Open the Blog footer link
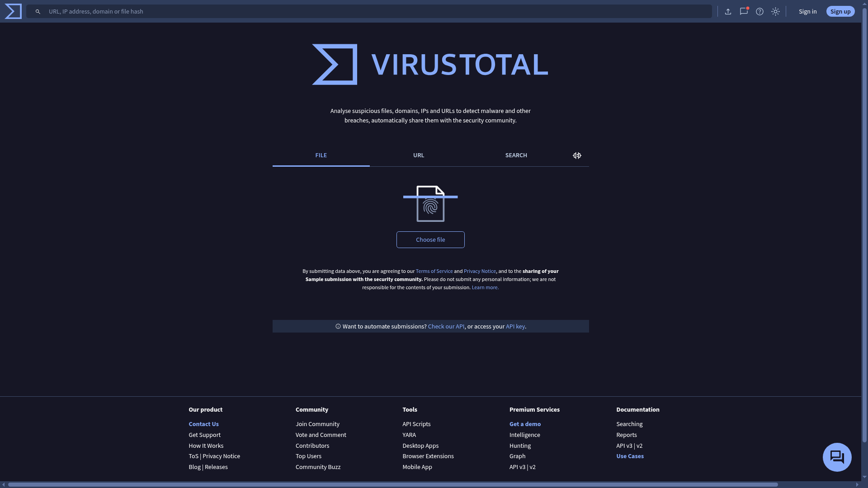The image size is (868, 488). coord(194,467)
